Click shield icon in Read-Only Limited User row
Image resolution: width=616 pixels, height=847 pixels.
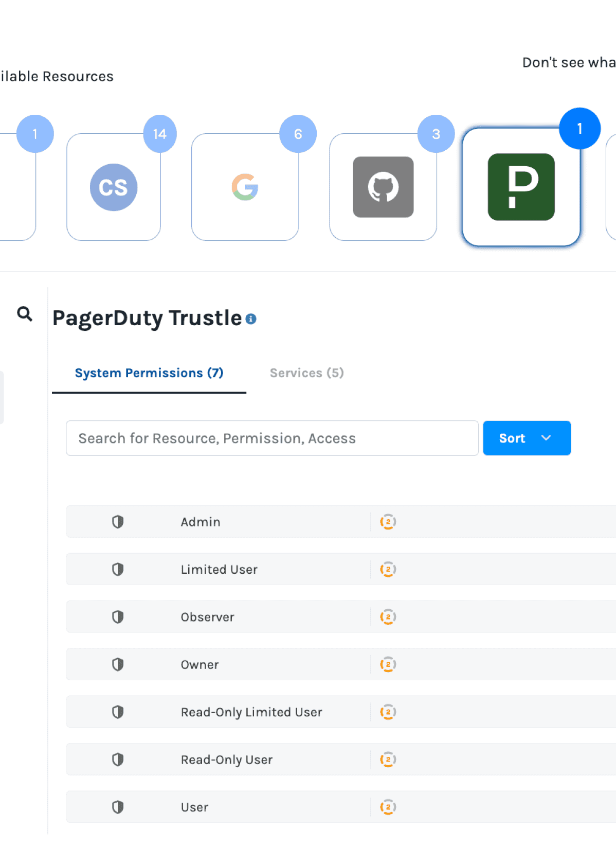click(x=118, y=712)
